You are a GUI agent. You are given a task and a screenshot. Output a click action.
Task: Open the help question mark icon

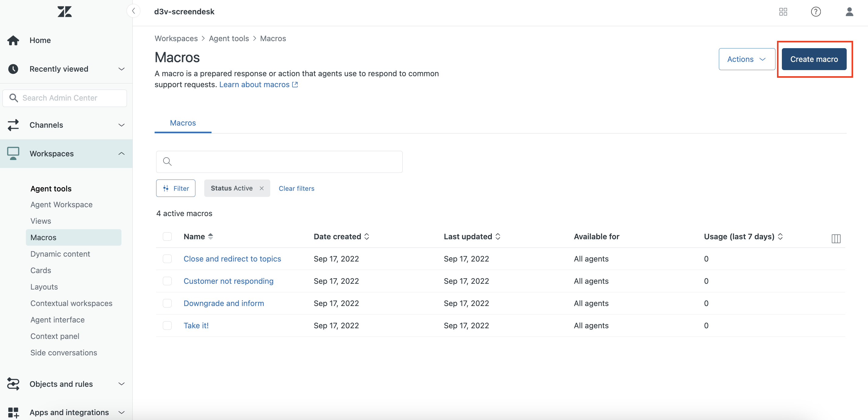(815, 12)
